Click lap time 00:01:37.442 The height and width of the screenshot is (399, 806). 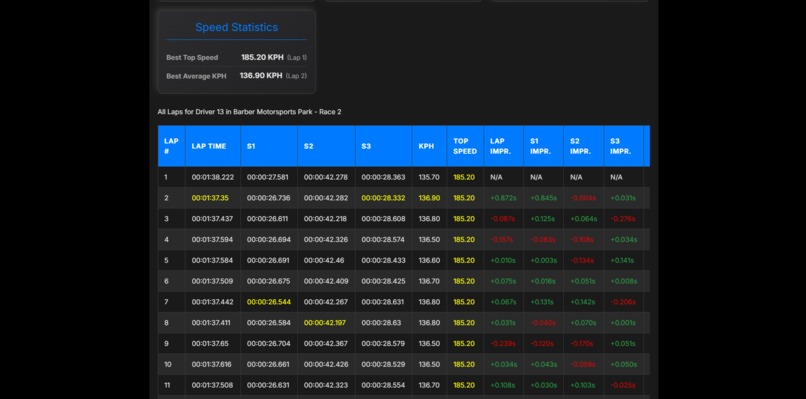coord(212,302)
